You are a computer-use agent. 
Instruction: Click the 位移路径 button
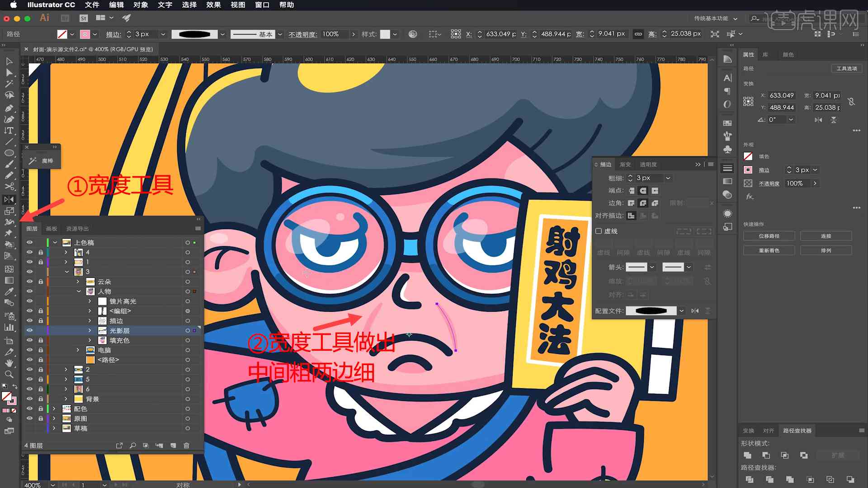tap(769, 236)
